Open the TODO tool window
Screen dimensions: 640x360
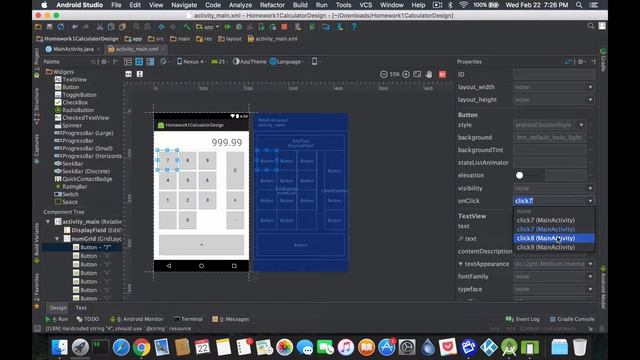(x=88, y=319)
